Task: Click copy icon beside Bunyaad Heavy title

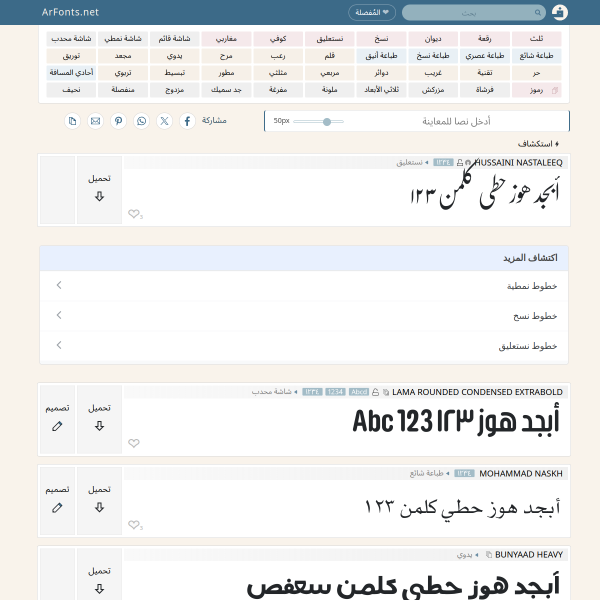Action: 489,555
